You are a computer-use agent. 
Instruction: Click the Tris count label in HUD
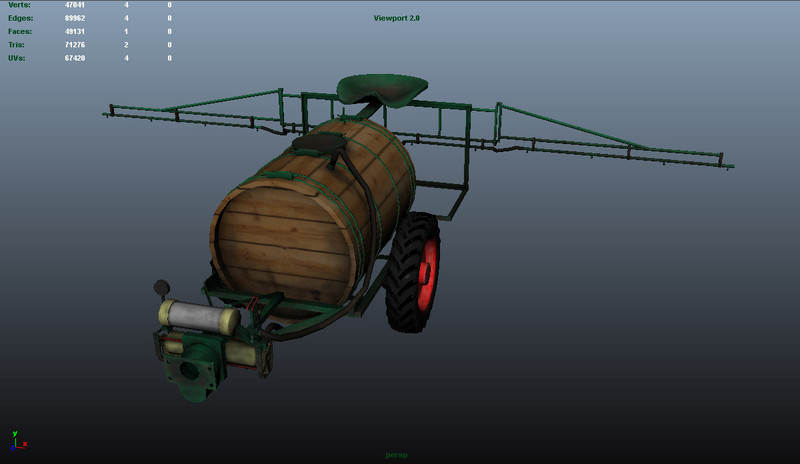(x=16, y=44)
